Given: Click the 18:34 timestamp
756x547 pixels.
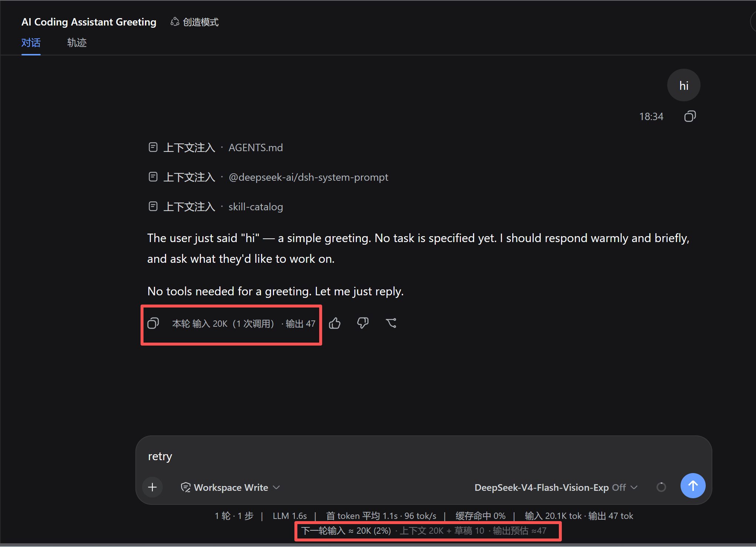Looking at the screenshot, I should click(x=651, y=117).
